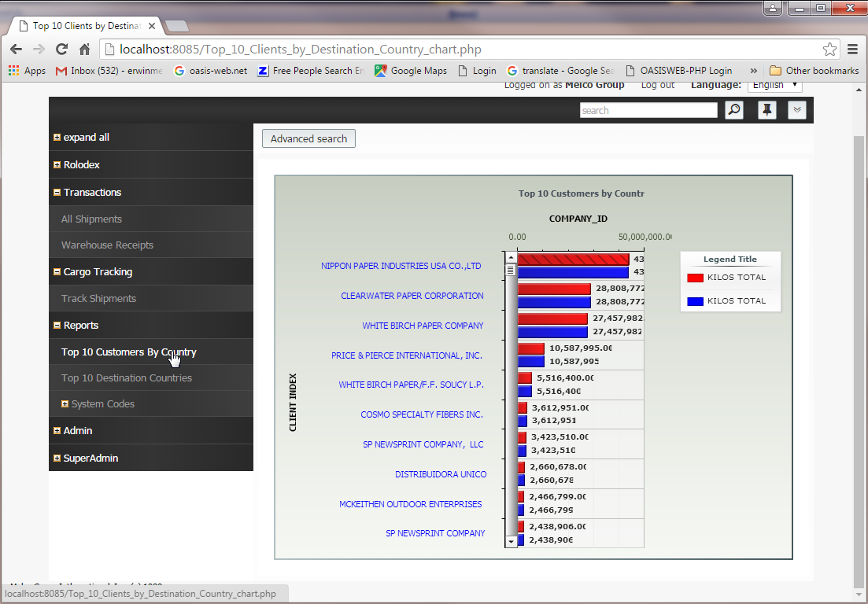Select the Top 10 Clients browser tab

pos(87,25)
